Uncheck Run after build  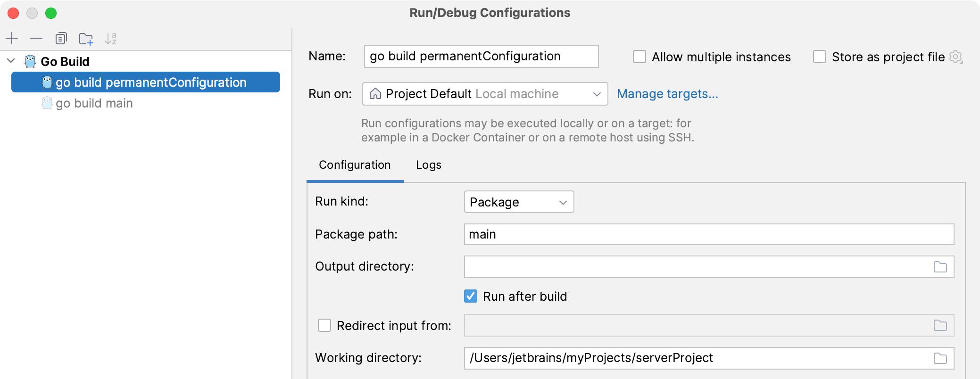[x=471, y=296]
